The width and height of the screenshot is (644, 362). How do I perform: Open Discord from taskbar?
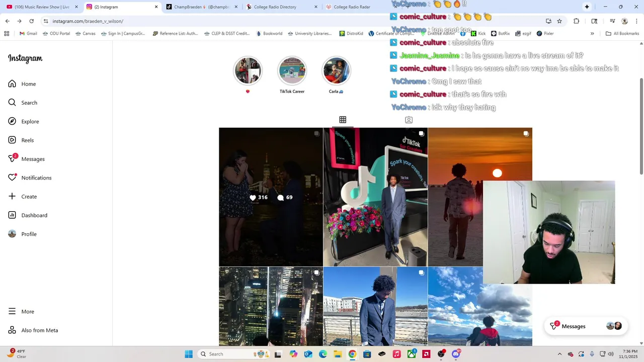(456, 354)
